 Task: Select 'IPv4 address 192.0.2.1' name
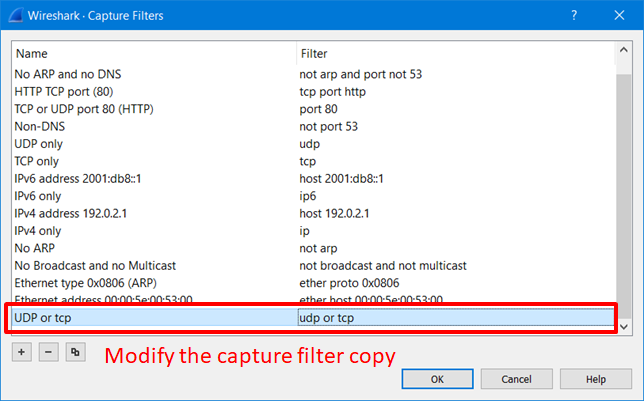71,213
